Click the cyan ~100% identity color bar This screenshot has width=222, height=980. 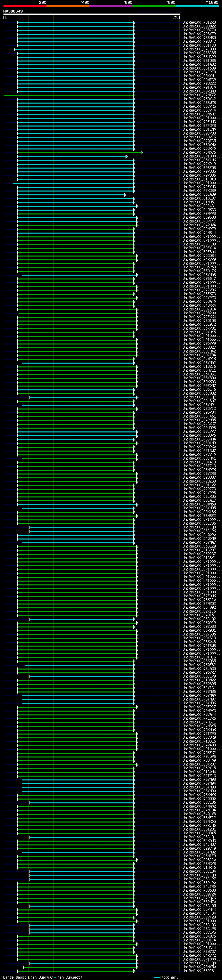pyautogui.click(x=197, y=6)
